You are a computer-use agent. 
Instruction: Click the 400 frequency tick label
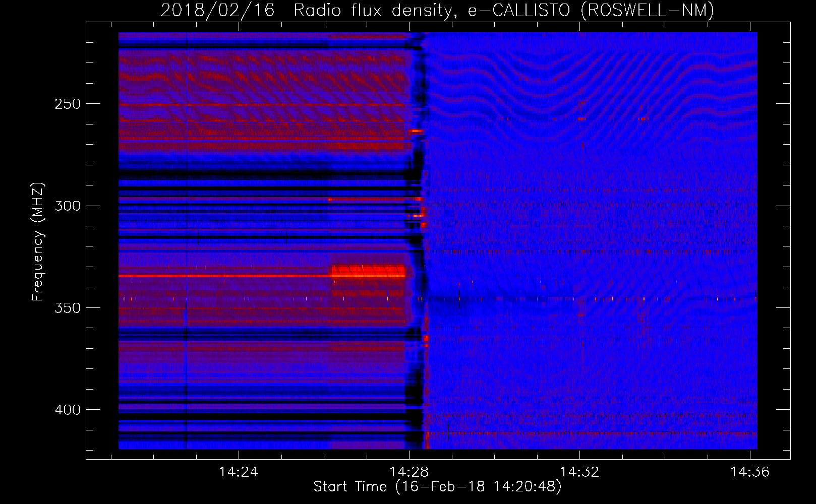coord(67,410)
